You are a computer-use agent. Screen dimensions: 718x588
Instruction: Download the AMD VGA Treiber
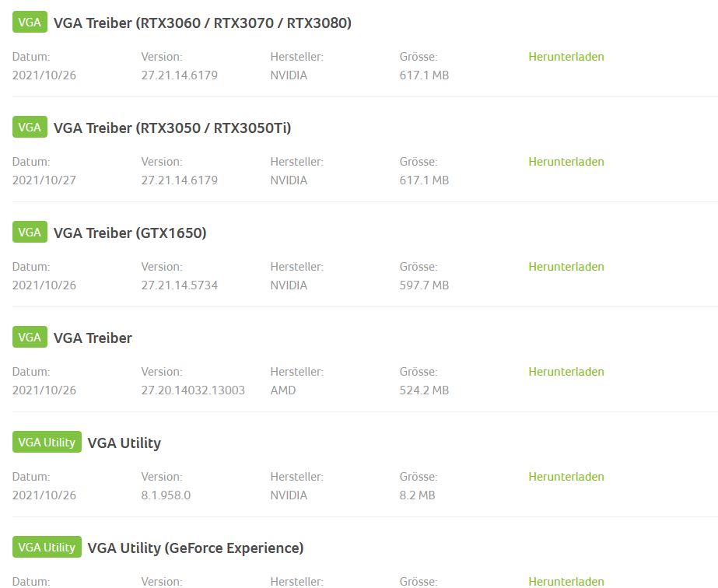coord(566,372)
